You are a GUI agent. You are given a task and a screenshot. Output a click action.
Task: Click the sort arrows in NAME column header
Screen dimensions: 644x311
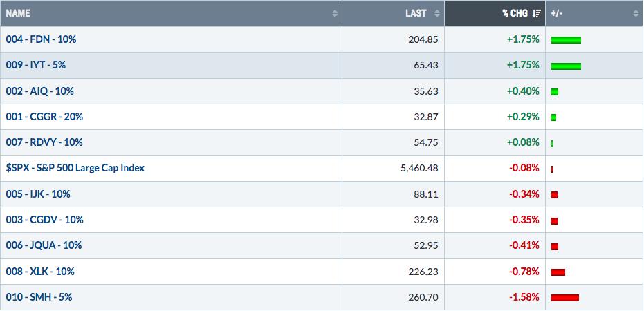pyautogui.click(x=335, y=14)
